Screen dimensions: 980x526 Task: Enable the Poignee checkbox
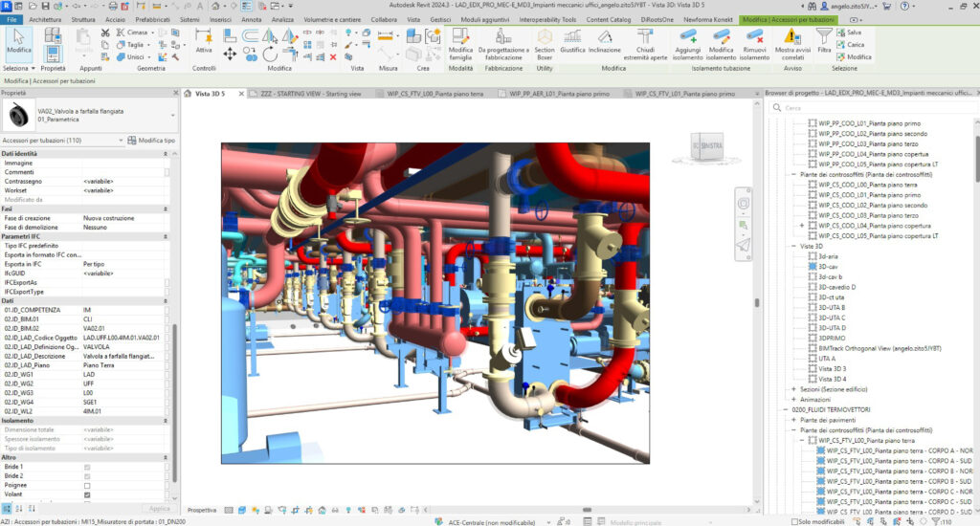(x=87, y=486)
